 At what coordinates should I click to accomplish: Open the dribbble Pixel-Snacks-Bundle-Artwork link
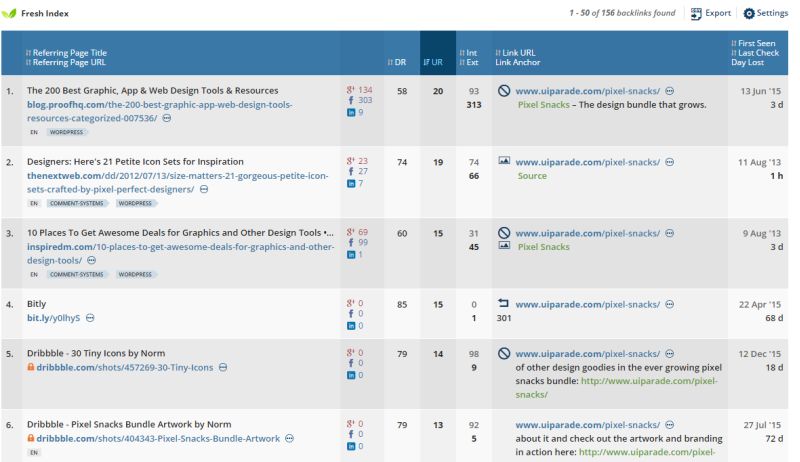pos(158,438)
